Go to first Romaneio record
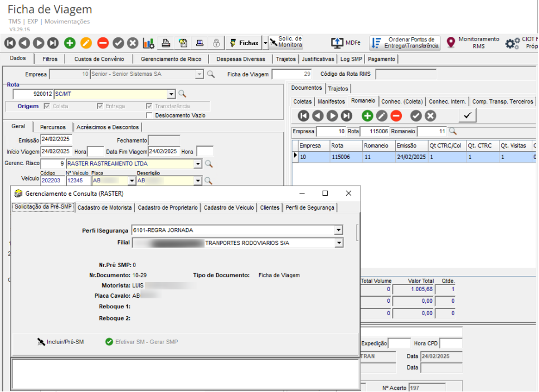The height and width of the screenshot is (392, 539). tap(304, 116)
